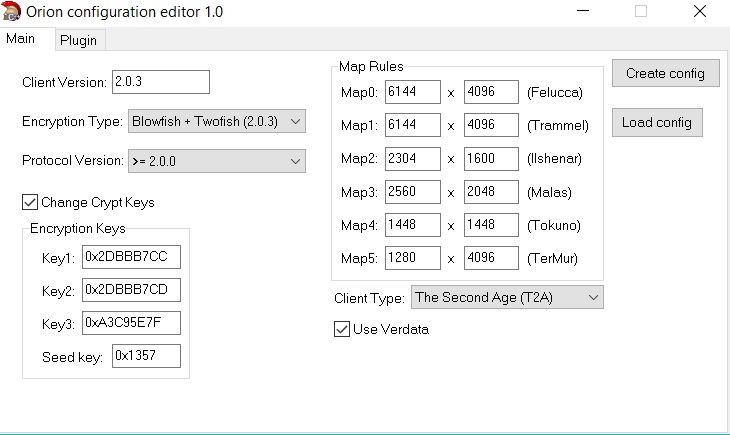Screen dimensions: 730x435
Task: Switch to the Plugin tab
Action: click(77, 40)
